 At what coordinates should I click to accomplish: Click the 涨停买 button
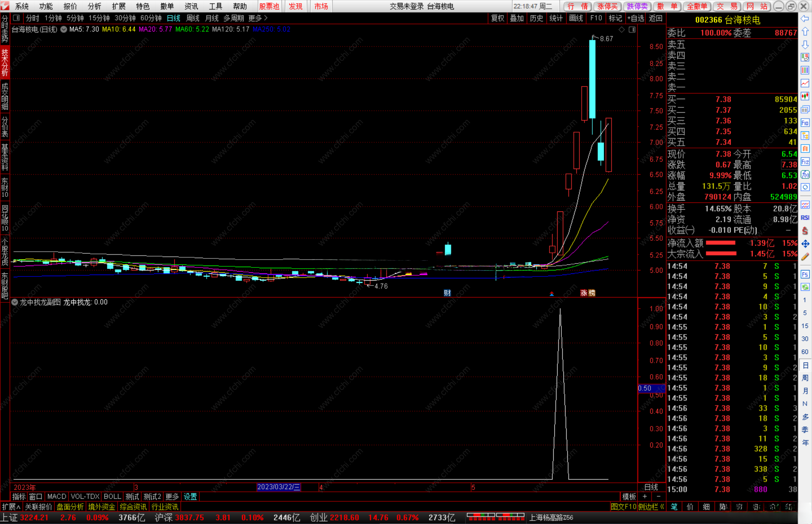coord(607,6)
